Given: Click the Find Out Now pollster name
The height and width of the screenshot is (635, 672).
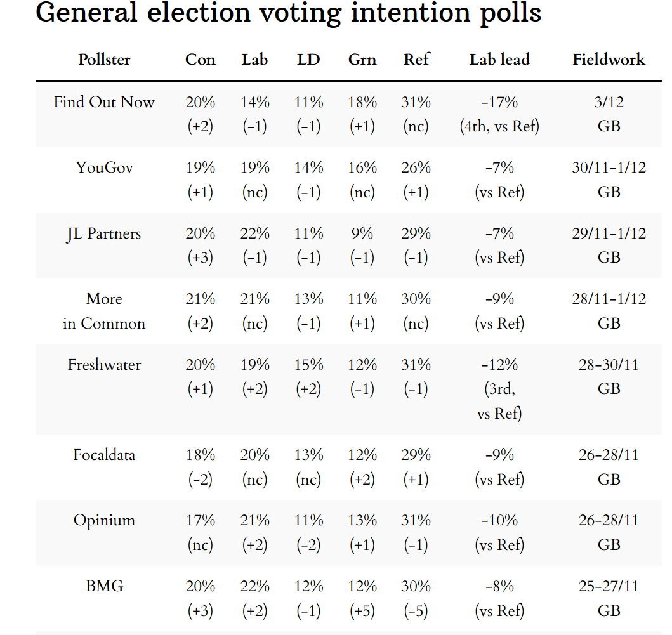Looking at the screenshot, I should [x=104, y=102].
